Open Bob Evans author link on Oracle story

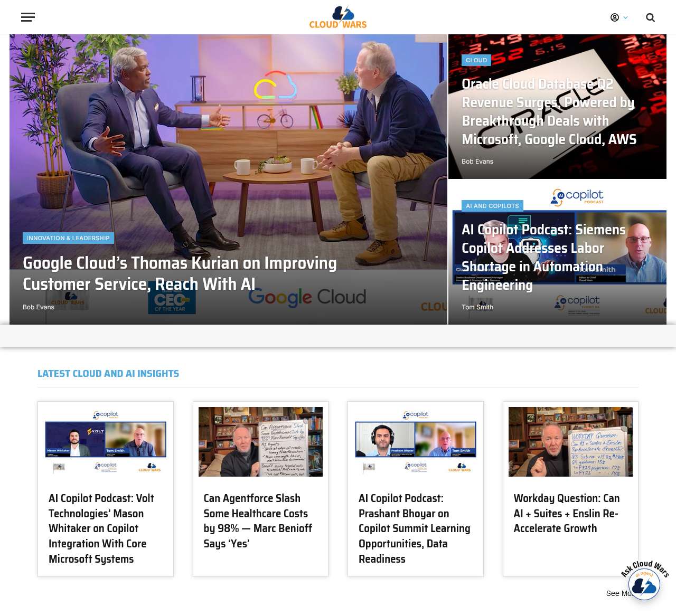coord(477,162)
